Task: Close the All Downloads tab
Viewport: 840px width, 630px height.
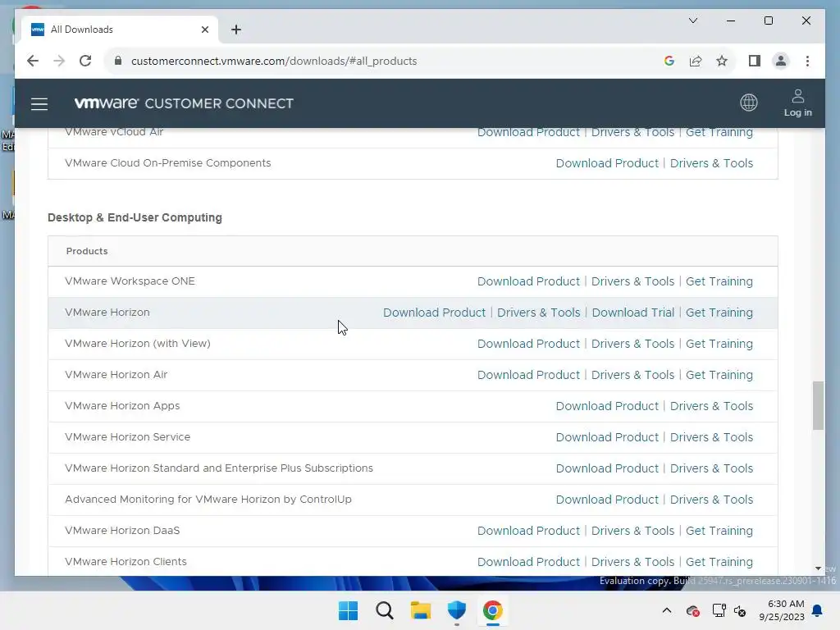Action: [204, 30]
